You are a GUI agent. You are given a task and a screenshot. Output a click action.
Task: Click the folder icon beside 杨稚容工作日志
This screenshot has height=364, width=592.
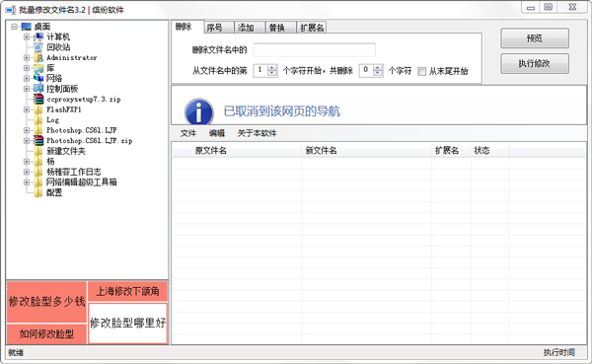point(38,172)
